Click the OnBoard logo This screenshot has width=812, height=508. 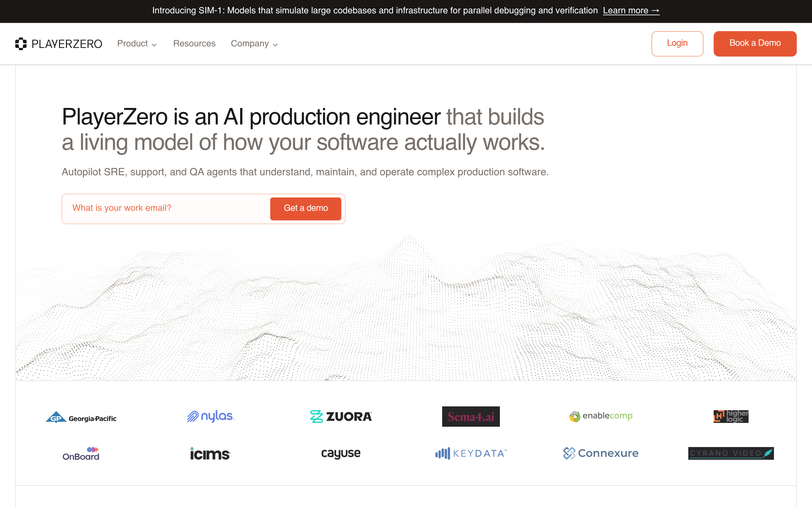[x=81, y=454]
